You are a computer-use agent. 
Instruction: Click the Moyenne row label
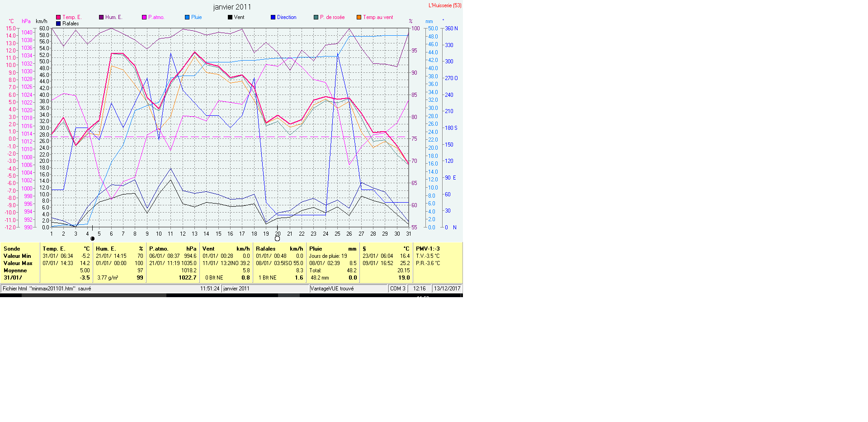coord(15,270)
